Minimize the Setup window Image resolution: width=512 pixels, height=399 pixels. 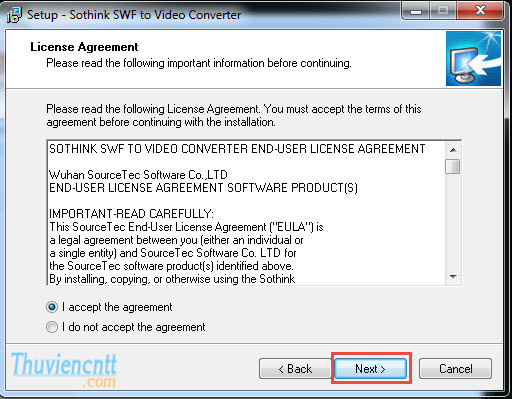(416, 11)
